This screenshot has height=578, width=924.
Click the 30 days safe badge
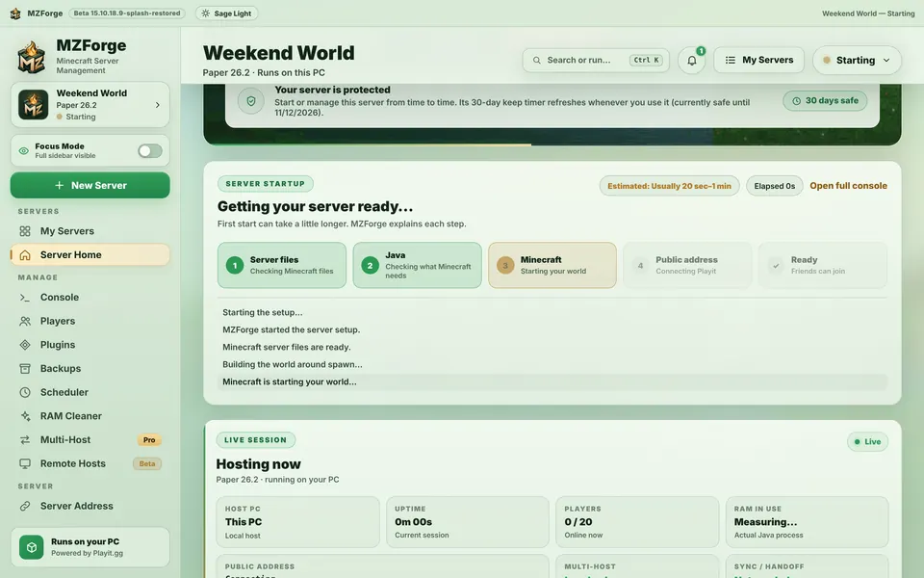point(825,101)
